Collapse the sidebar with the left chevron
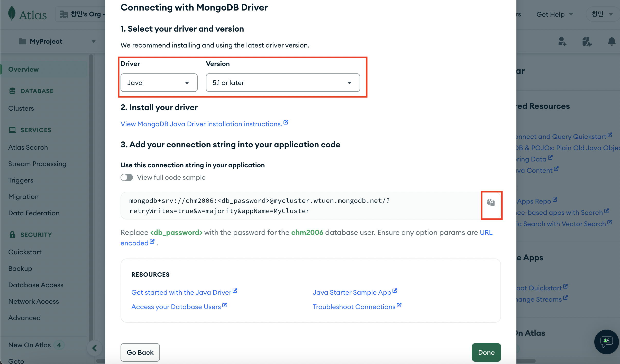This screenshot has height=364, width=620. pyautogui.click(x=95, y=348)
